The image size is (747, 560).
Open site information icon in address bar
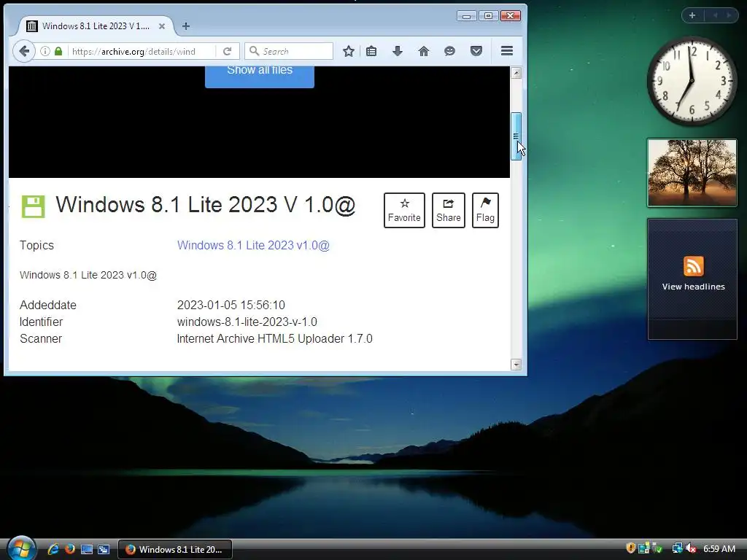[44, 51]
